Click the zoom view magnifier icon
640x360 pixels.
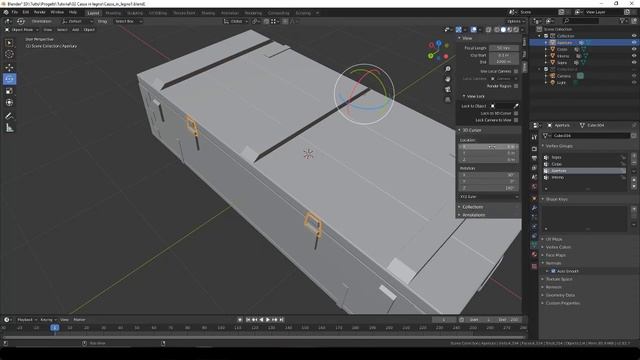tap(448, 69)
